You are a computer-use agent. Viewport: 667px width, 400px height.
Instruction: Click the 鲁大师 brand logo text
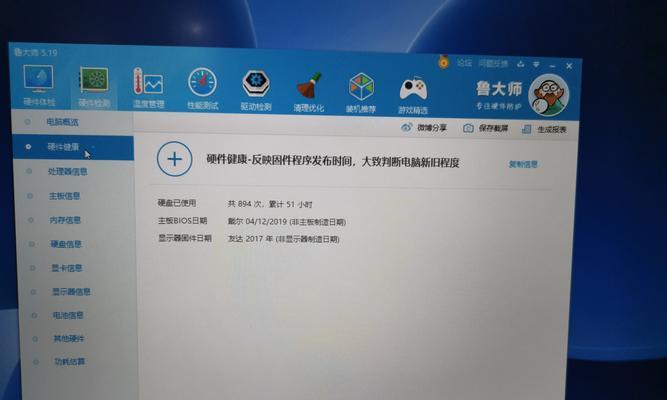coord(499,89)
